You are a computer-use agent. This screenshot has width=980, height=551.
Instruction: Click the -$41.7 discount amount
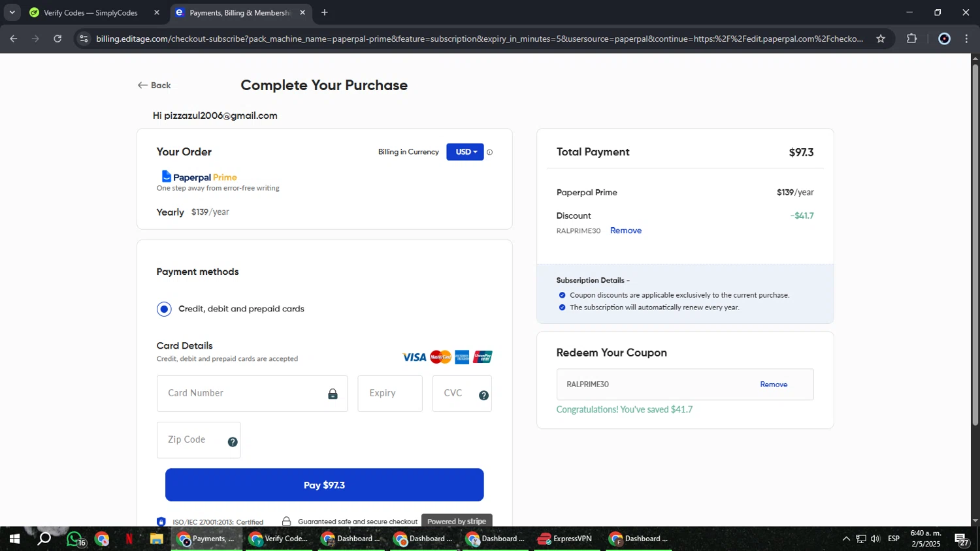click(802, 215)
